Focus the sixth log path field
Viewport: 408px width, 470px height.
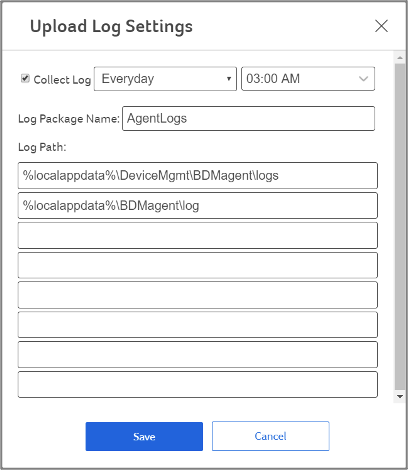pyautogui.click(x=198, y=325)
